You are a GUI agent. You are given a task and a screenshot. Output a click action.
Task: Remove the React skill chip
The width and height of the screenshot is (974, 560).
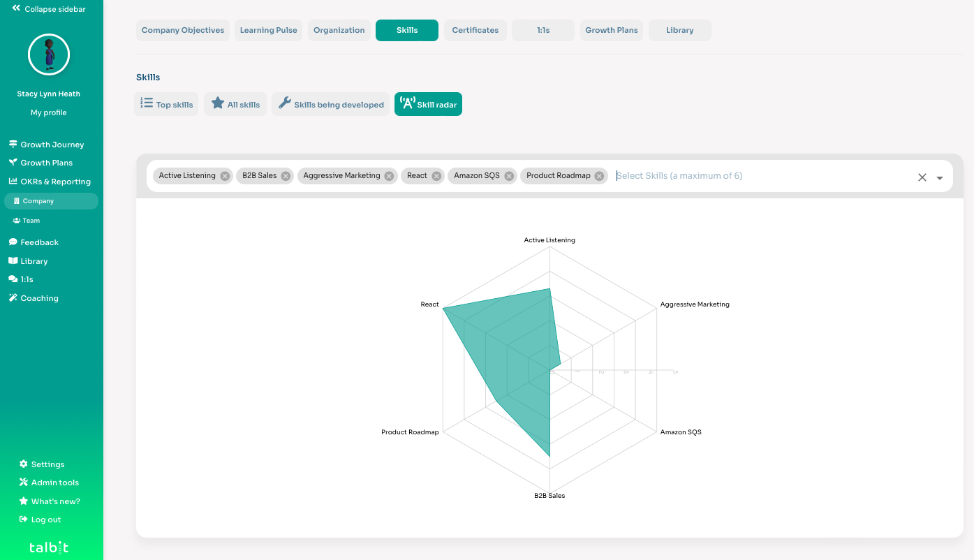point(436,176)
